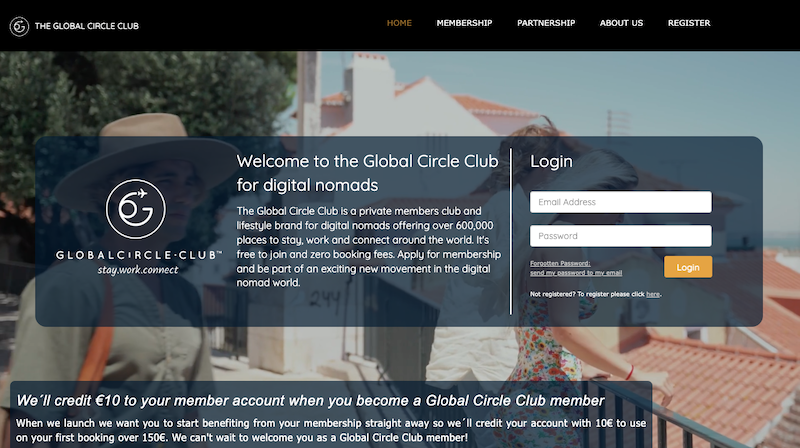The image size is (800, 448).
Task: Click the Global Circle Club header logo icon
Action: coord(19,26)
